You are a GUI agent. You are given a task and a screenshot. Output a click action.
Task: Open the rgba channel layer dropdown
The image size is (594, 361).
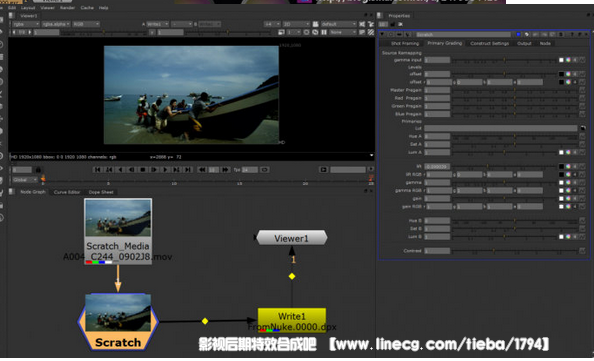(25, 24)
